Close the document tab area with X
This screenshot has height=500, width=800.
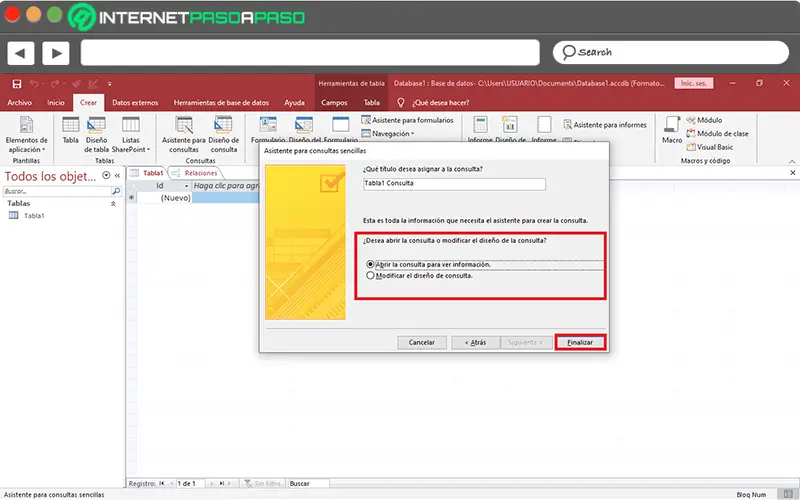coord(793,173)
